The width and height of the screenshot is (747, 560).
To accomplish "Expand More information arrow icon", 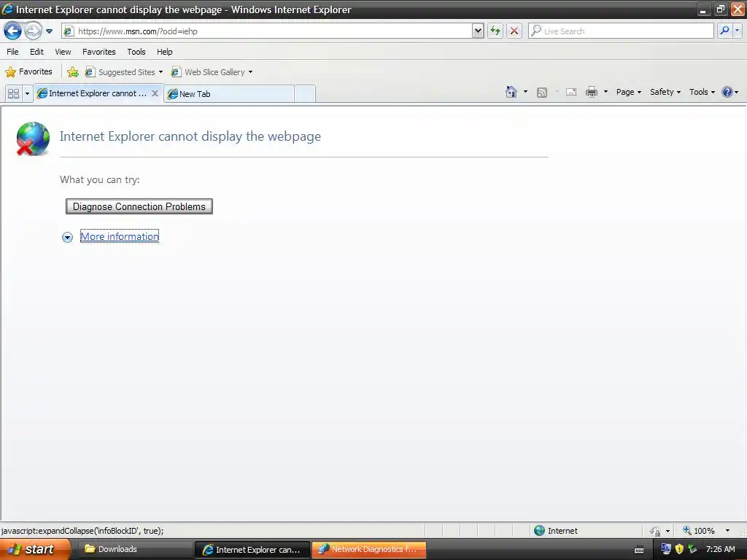I will click(68, 237).
